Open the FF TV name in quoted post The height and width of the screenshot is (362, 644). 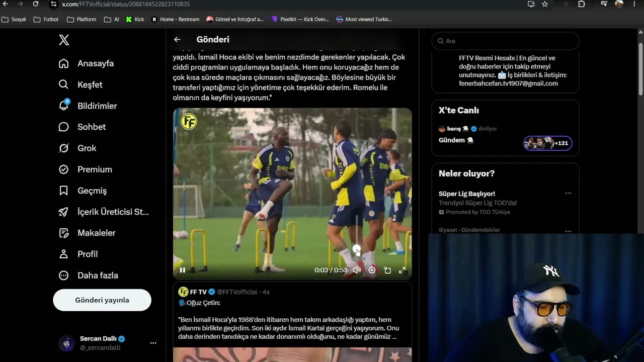[198, 292]
